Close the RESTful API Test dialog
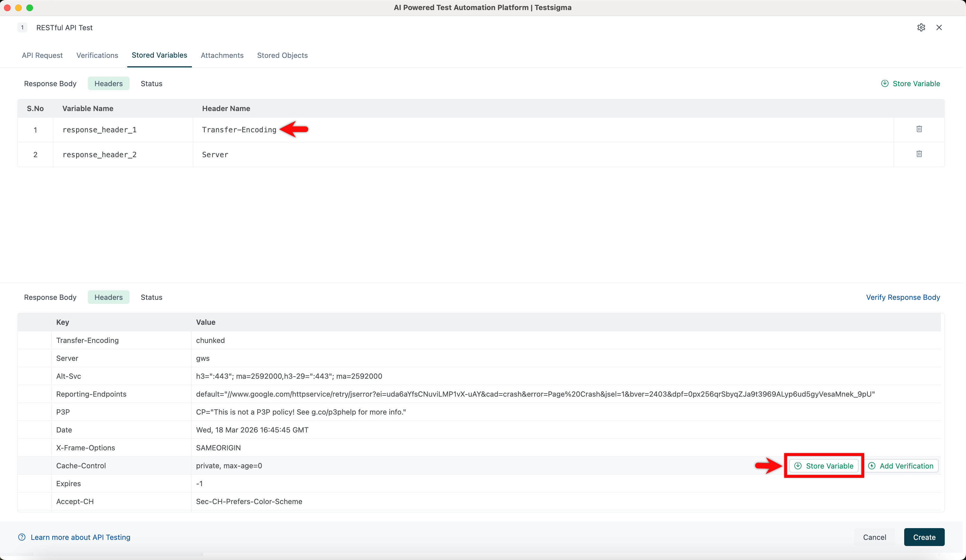This screenshot has width=966, height=560. pyautogui.click(x=939, y=27)
